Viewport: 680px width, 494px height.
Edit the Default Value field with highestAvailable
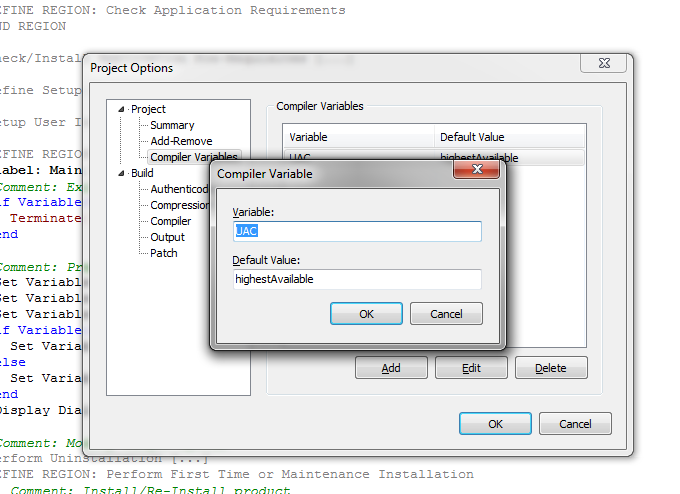pos(357,279)
